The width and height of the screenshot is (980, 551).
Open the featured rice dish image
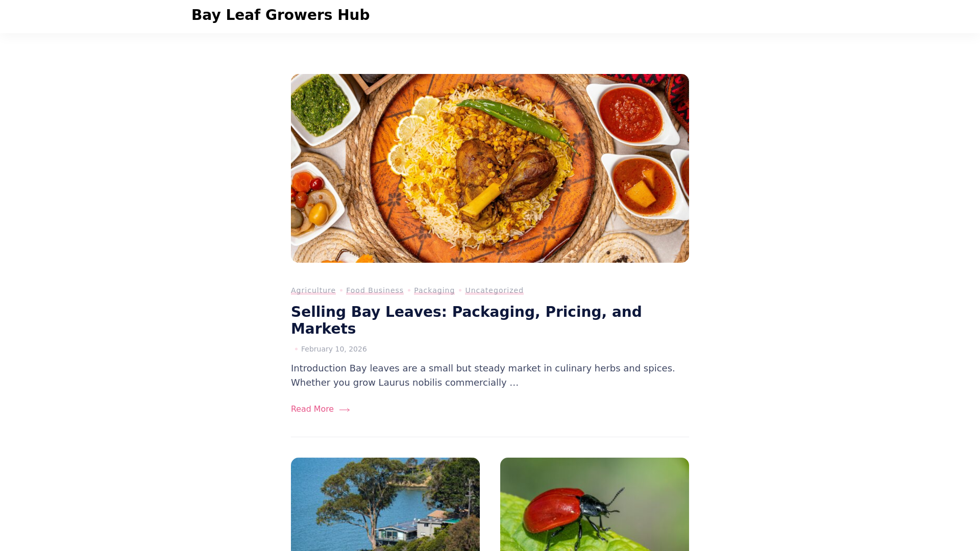[490, 168]
